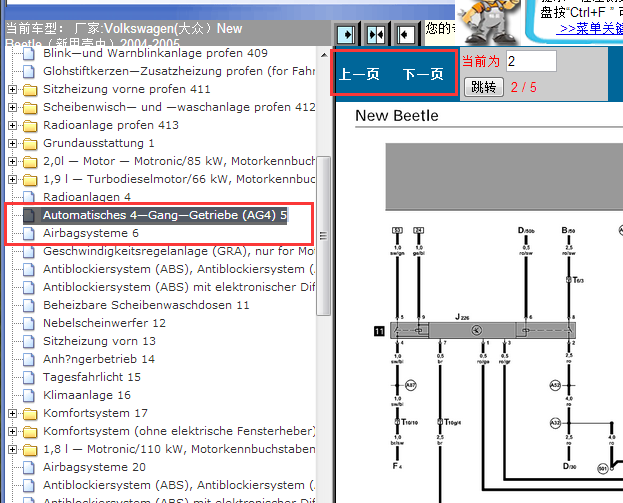The width and height of the screenshot is (623, 503).
Task: Focus the current page number field
Action: pyautogui.click(x=531, y=61)
